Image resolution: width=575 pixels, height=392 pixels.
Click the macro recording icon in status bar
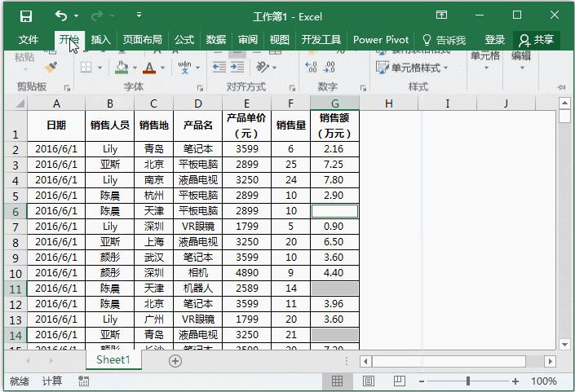(x=84, y=381)
